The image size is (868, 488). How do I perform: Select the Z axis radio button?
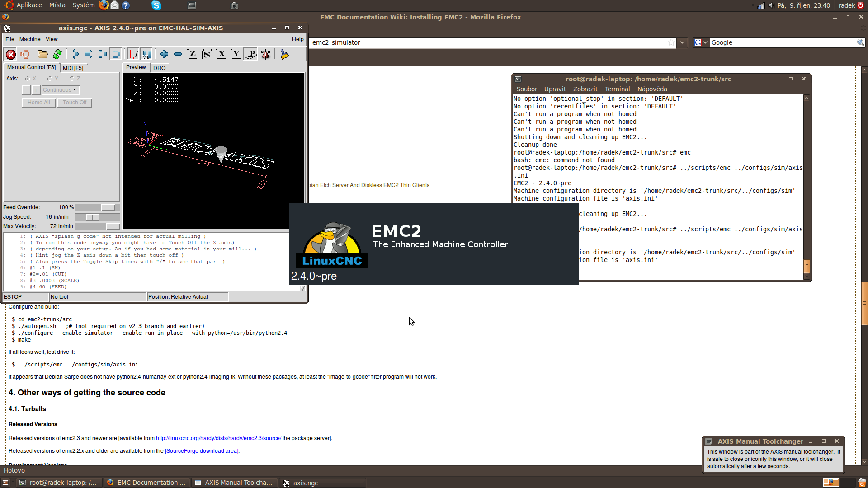(x=72, y=79)
